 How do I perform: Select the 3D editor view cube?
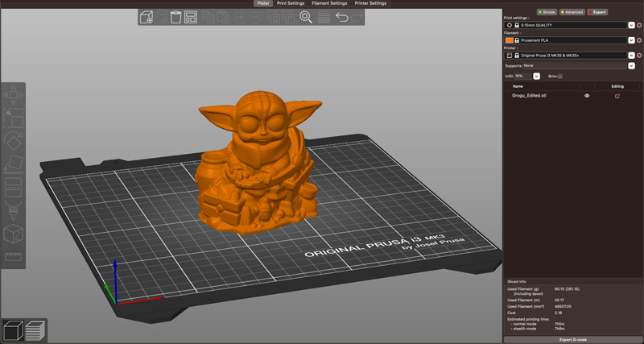point(12,330)
